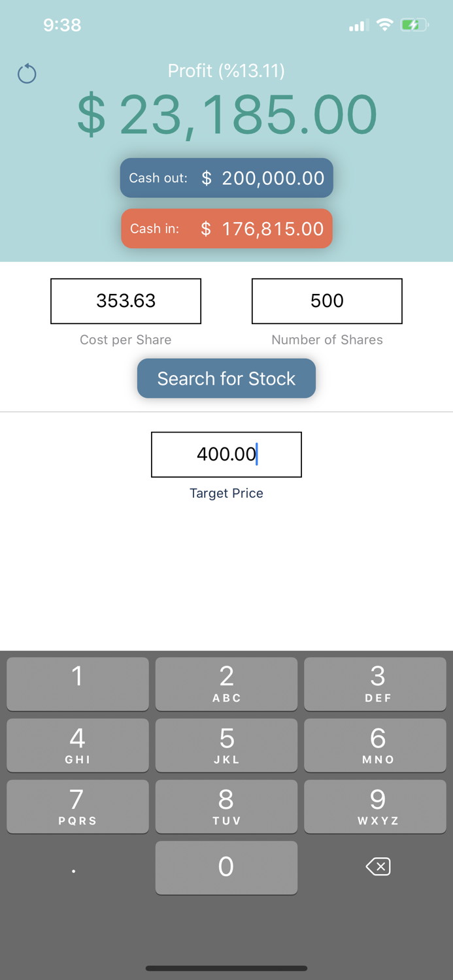Image resolution: width=453 pixels, height=980 pixels.
Task: Tap the Cost per Share input field
Action: [126, 301]
